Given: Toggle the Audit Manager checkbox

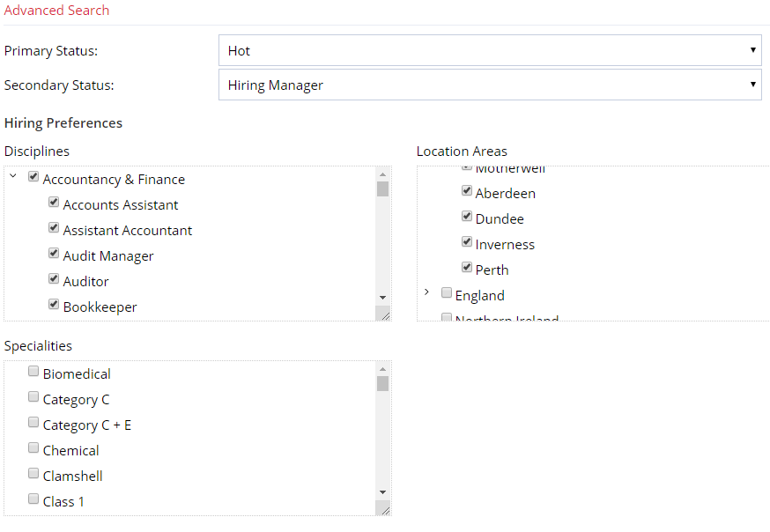Looking at the screenshot, I should [54, 254].
